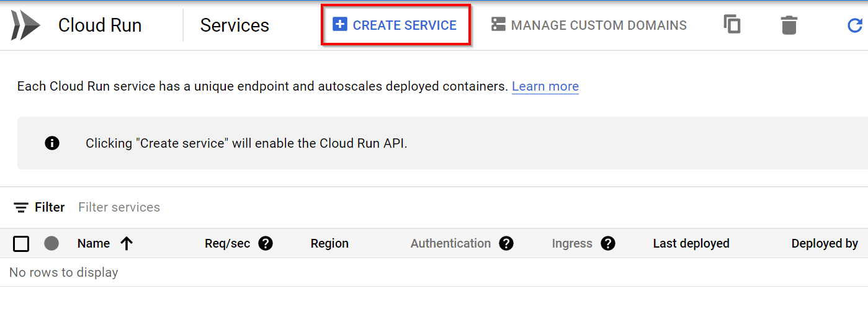This screenshot has width=868, height=332.
Task: Click the Last deployed column header
Action: [x=691, y=243]
